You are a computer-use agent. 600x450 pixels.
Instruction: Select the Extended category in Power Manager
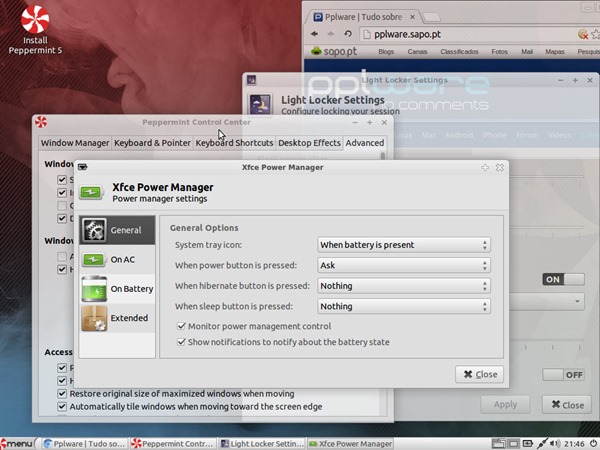(117, 318)
